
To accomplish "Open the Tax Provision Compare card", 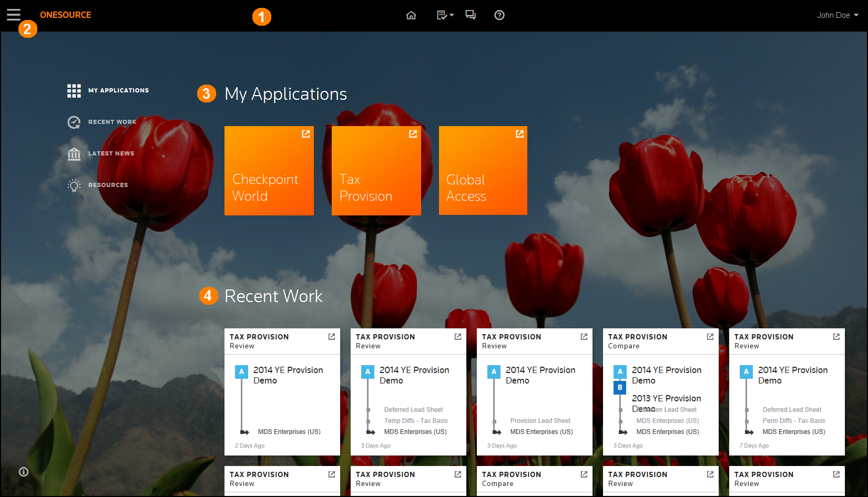I will click(661, 392).
